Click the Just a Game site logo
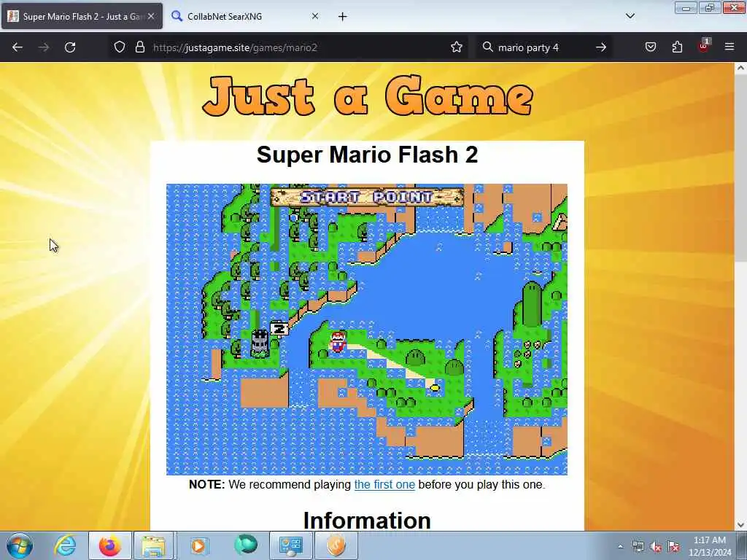 click(x=368, y=97)
